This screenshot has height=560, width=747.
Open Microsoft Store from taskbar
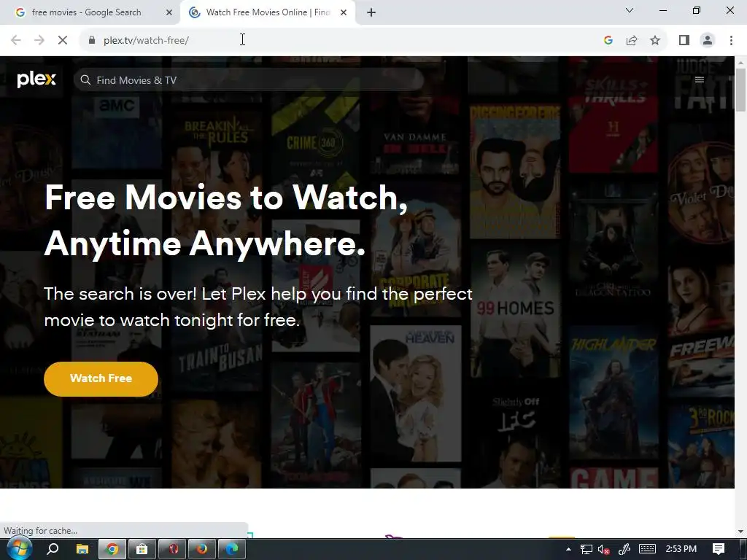pos(142,549)
